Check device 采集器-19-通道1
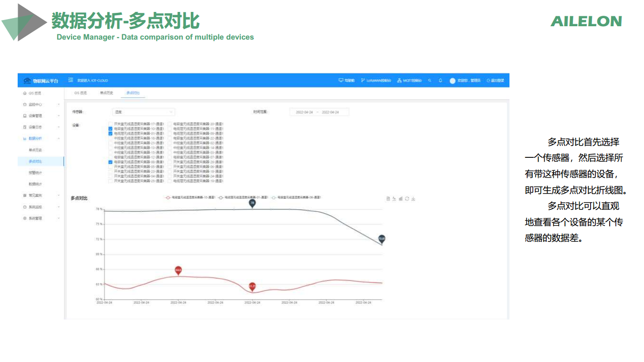 click(170, 181)
